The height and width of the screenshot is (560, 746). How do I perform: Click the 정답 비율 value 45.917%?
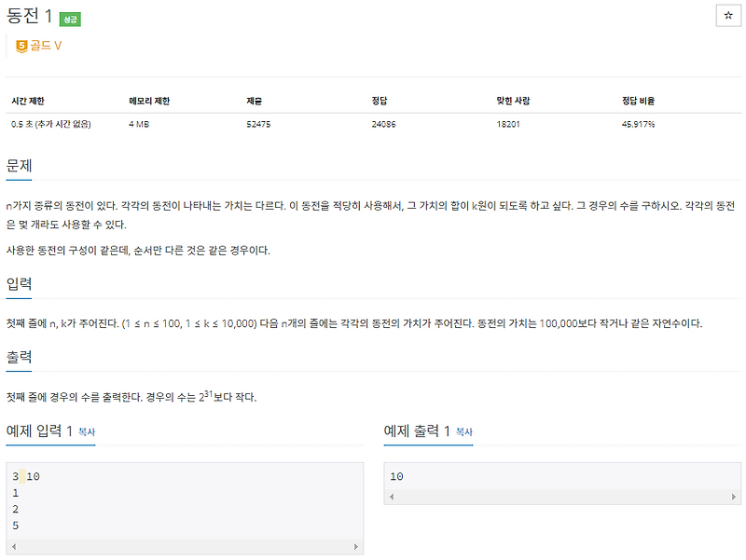(x=640, y=122)
